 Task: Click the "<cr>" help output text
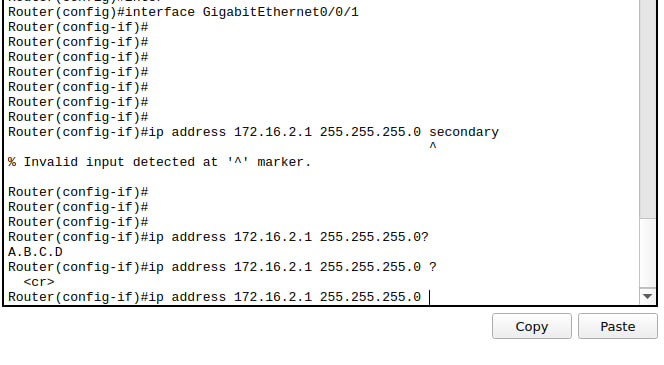(x=39, y=282)
